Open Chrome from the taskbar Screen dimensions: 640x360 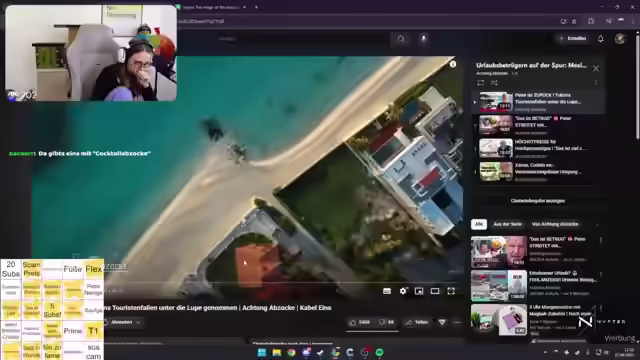[x=291, y=352]
